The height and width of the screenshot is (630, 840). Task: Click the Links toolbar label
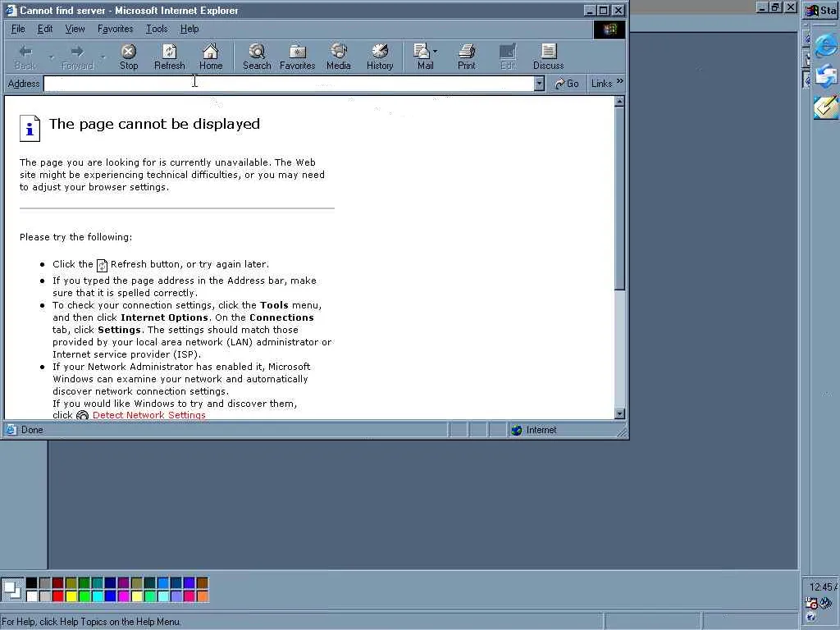(x=601, y=84)
